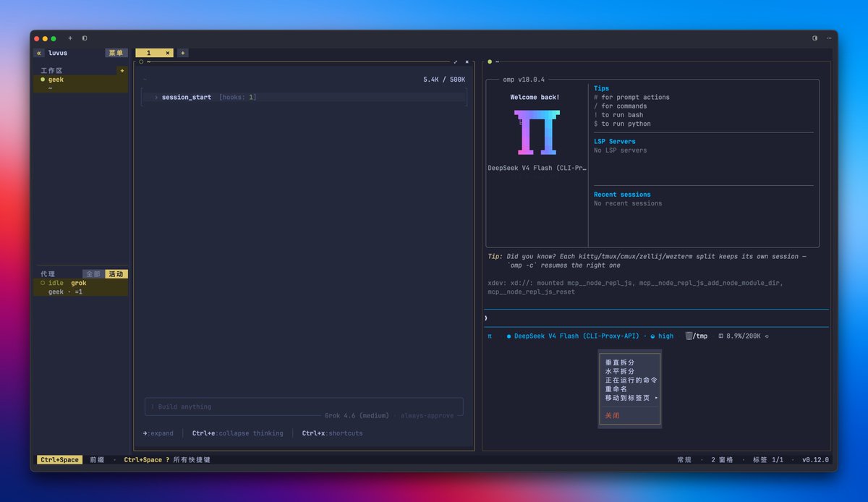
Task: Open the title bar more options dots
Action: [x=829, y=38]
